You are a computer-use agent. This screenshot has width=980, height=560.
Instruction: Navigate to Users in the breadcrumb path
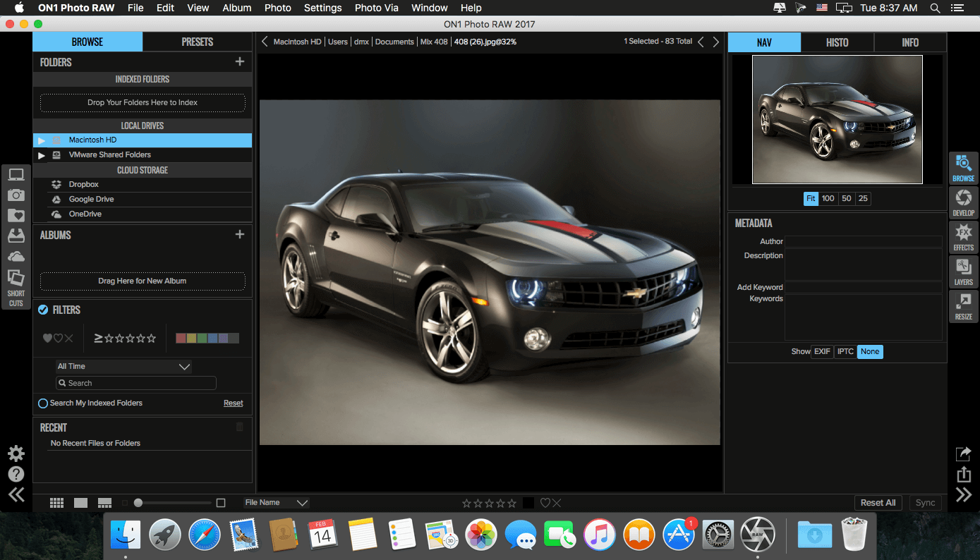pyautogui.click(x=338, y=42)
